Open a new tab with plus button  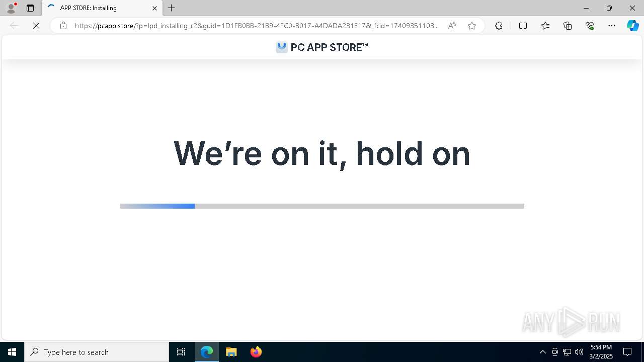click(172, 8)
